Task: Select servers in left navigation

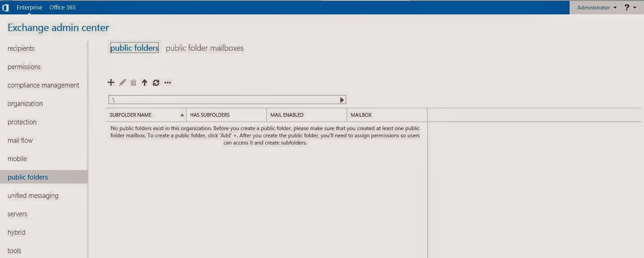Action: pos(17,214)
